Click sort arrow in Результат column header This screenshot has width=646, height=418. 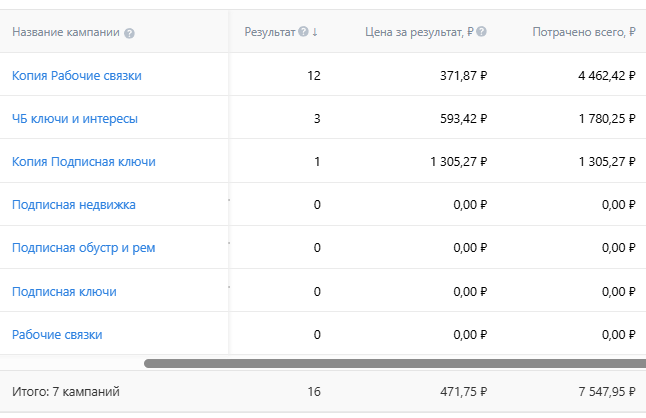tap(315, 32)
